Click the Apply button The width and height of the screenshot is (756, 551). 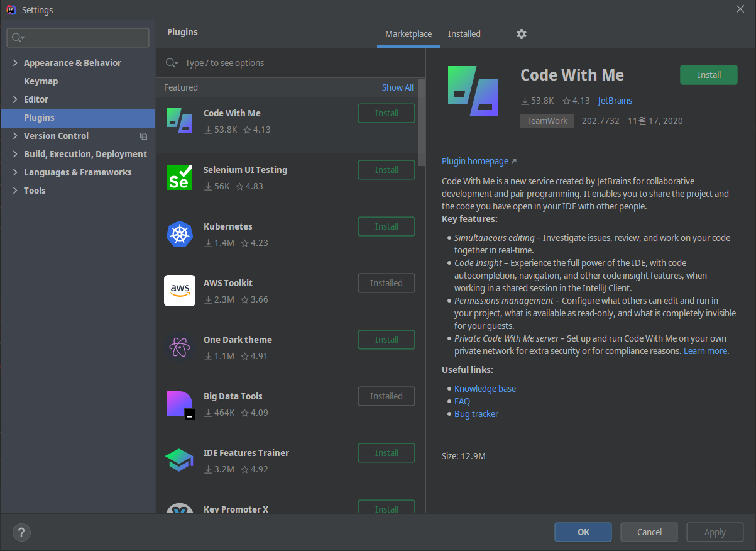tap(715, 532)
